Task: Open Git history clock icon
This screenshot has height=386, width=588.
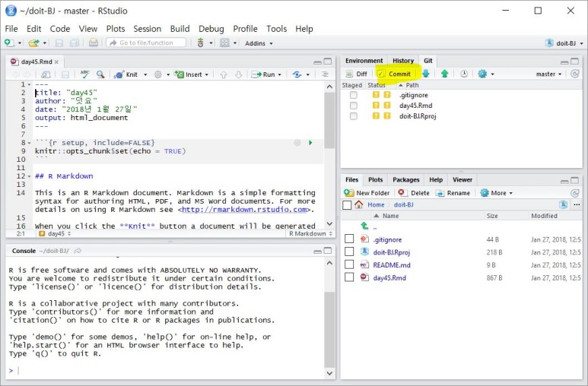Action: [x=464, y=74]
